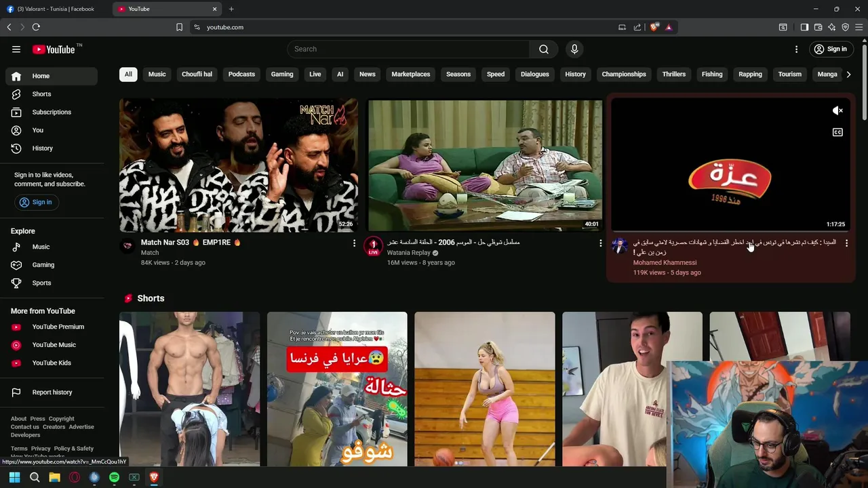Open Windows taskbar search
Viewport: 868px width, 488px height.
tap(35, 477)
